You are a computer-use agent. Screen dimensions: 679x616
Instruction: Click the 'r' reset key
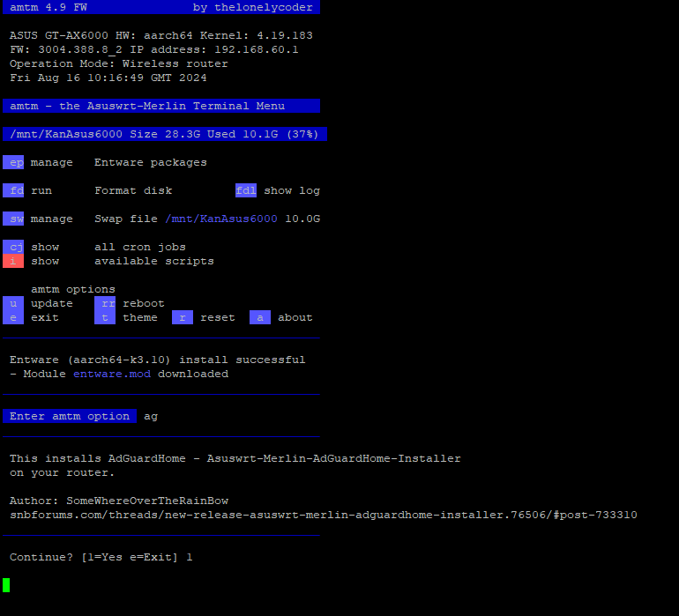pyautogui.click(x=183, y=317)
